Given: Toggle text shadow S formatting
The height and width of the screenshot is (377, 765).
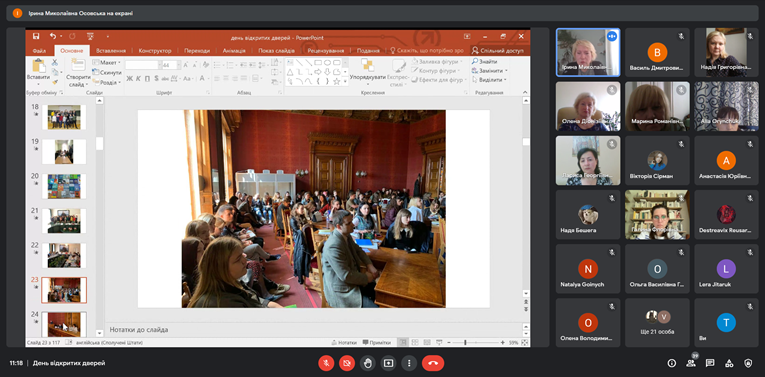Looking at the screenshot, I should point(156,79).
